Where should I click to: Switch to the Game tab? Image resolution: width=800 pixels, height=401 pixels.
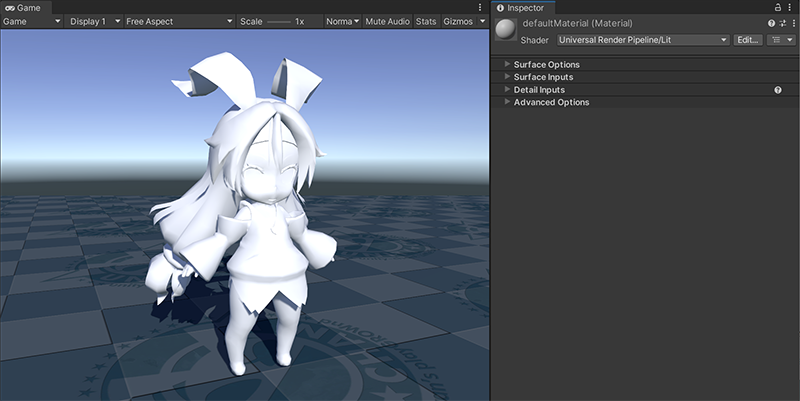click(x=23, y=8)
